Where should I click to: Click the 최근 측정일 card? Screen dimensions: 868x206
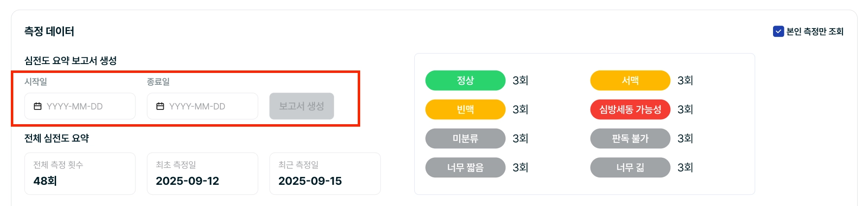(325, 173)
